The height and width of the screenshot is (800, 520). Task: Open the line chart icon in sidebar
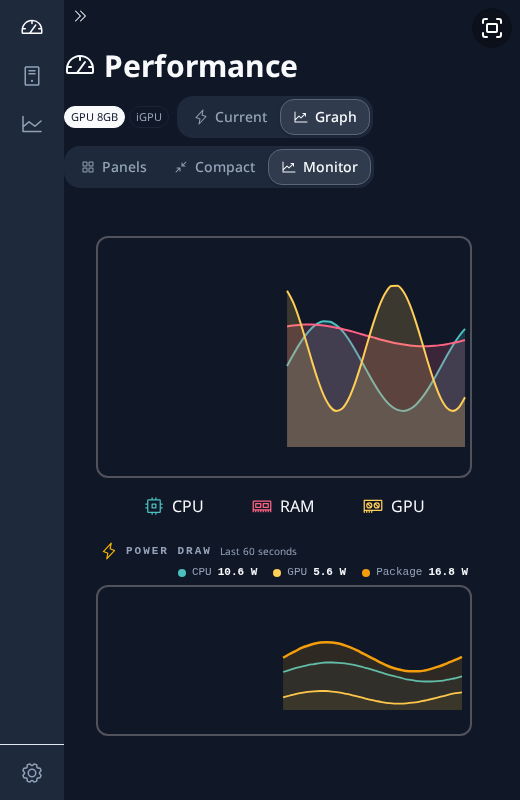pyautogui.click(x=32, y=124)
